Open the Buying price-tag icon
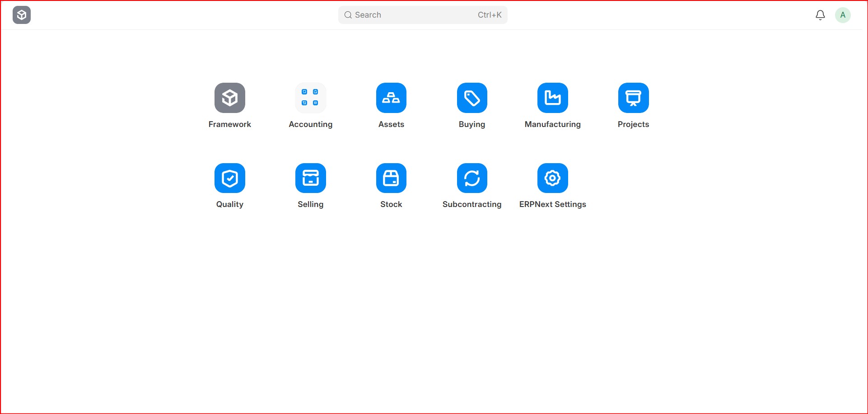The image size is (868, 414). 472,98
